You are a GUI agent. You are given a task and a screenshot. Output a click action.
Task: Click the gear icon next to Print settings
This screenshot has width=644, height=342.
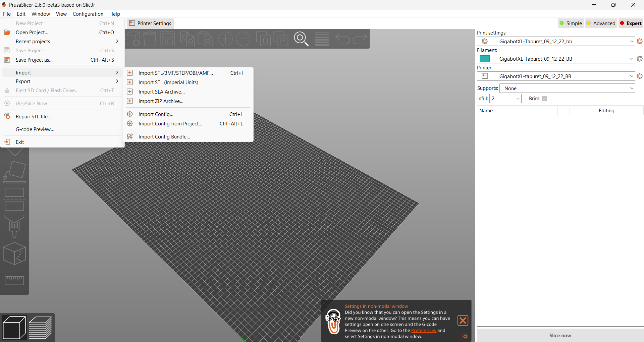[640, 41]
